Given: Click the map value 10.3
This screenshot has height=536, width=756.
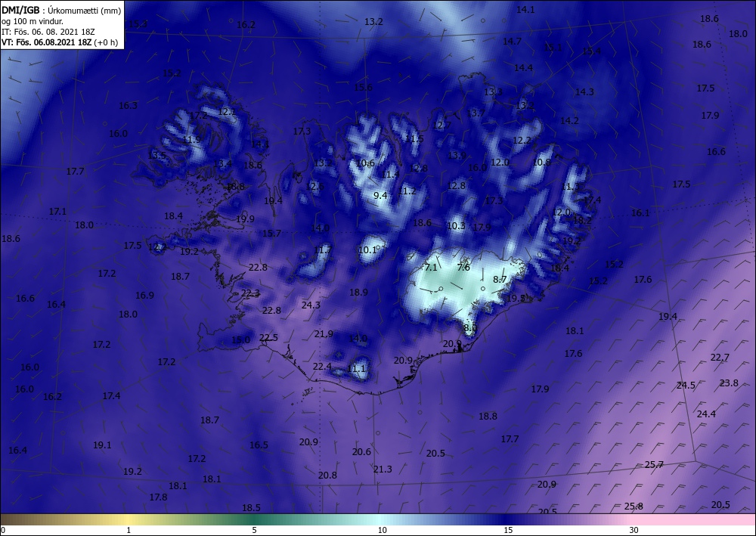Looking at the screenshot, I should click(x=456, y=225).
